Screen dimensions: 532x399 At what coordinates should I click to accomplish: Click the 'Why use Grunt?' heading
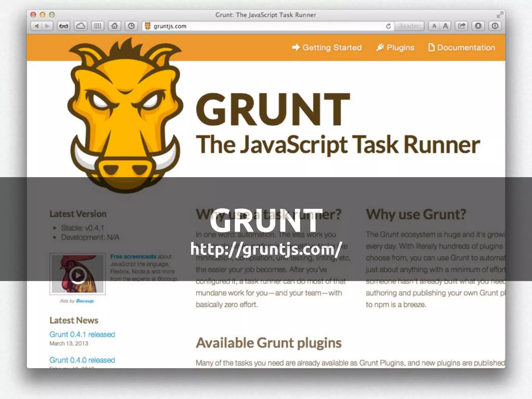416,215
